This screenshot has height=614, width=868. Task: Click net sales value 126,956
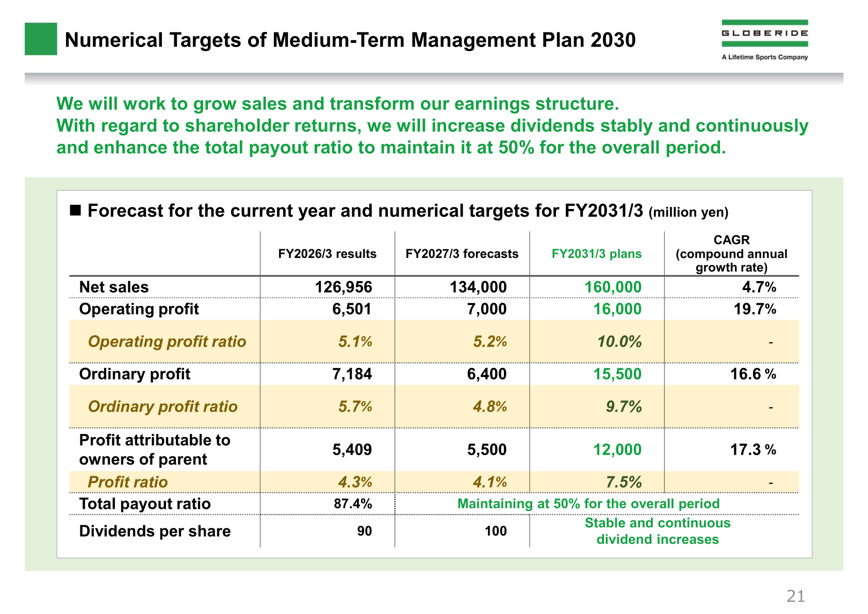(x=343, y=287)
